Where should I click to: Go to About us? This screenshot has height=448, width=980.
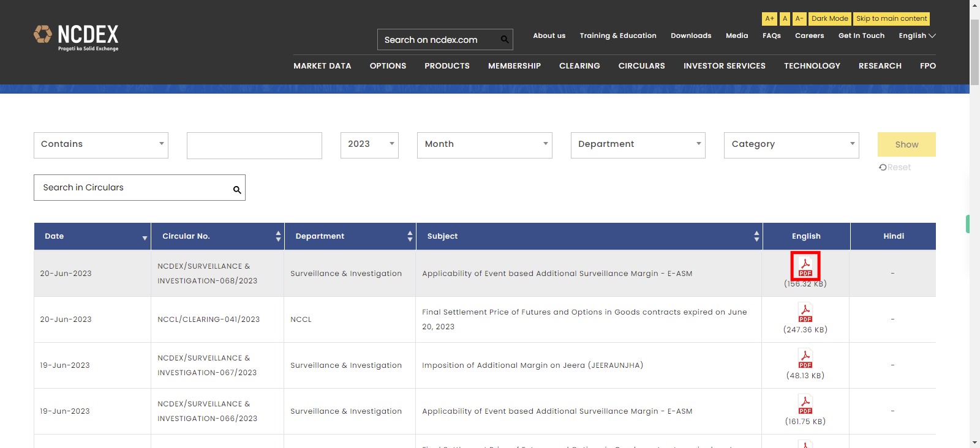click(x=549, y=35)
